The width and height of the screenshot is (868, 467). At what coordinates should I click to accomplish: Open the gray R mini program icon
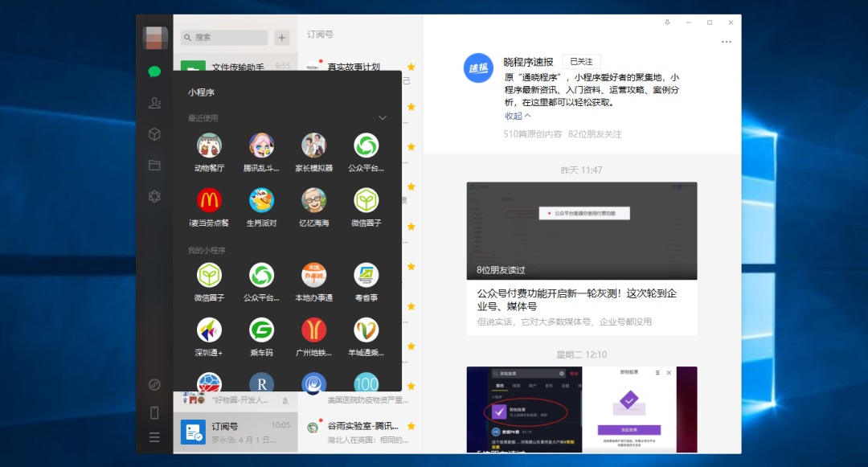[x=261, y=382]
